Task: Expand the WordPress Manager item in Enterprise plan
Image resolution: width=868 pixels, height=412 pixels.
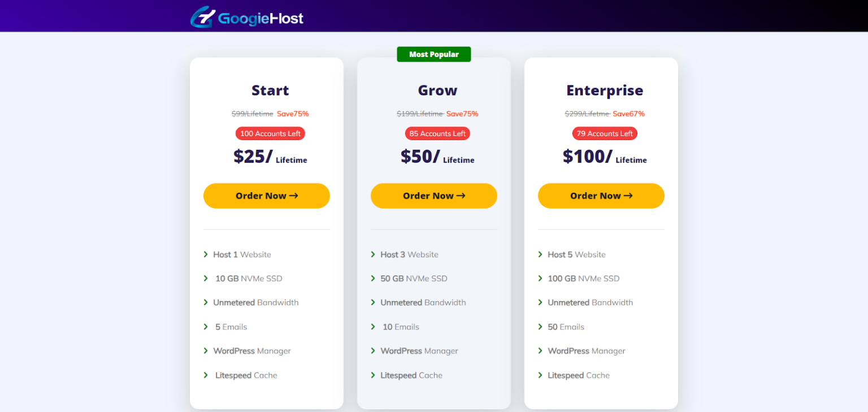Action: tap(586, 350)
